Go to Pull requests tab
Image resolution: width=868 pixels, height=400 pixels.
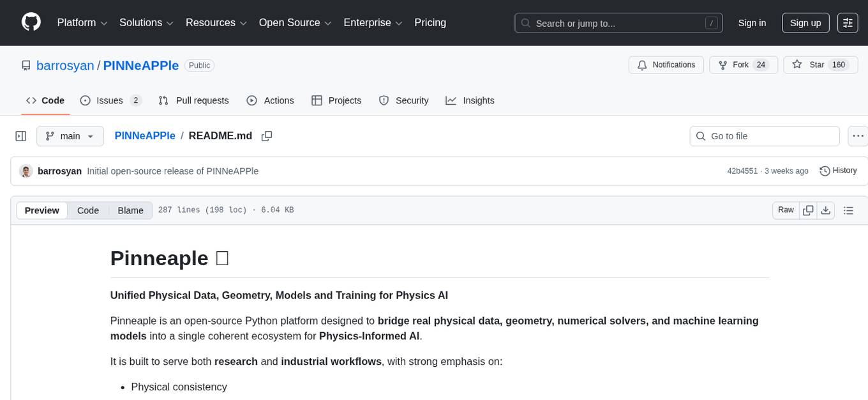194,100
